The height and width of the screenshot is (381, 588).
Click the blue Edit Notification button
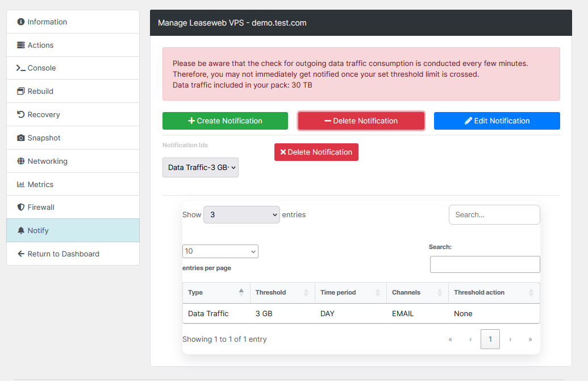tap(497, 121)
